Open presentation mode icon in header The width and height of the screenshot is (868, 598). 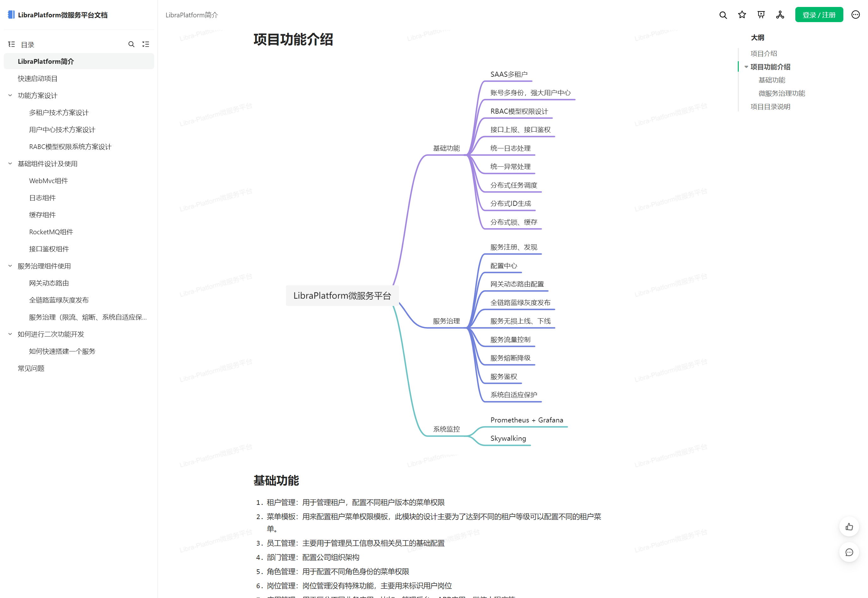tap(761, 15)
